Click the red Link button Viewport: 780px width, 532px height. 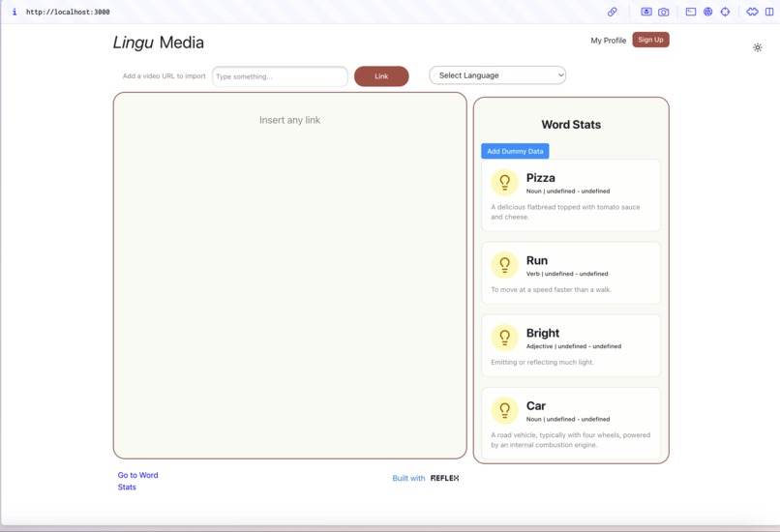[381, 76]
